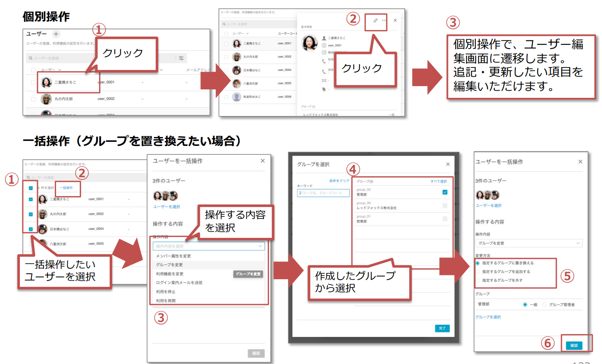Close the user detail panel with the X
This screenshot has height=364, width=602.
395,20
